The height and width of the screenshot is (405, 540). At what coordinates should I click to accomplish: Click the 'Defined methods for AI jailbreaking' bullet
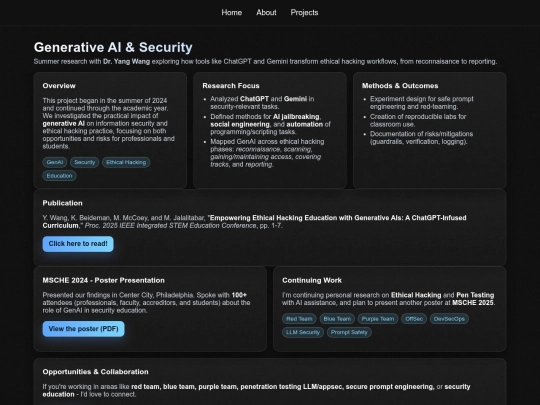270,124
